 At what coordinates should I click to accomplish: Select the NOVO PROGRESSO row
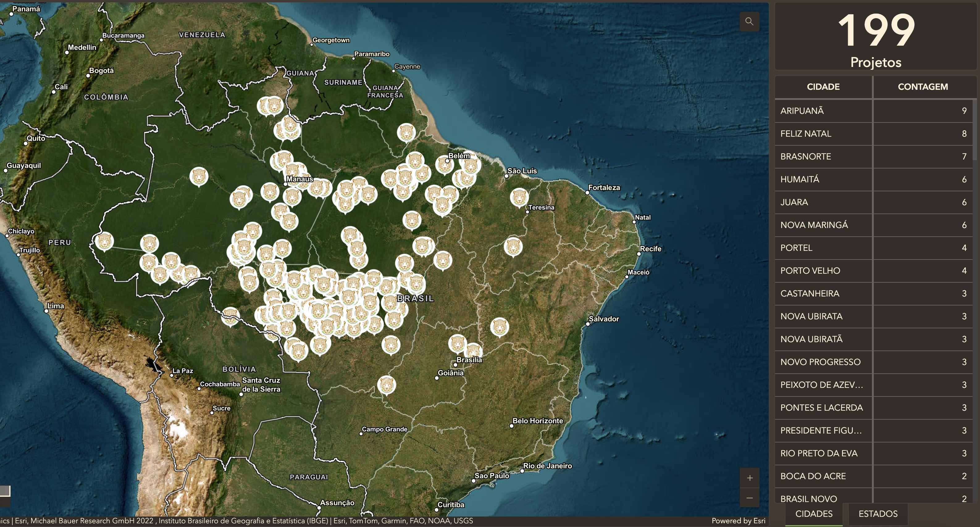[x=874, y=362]
